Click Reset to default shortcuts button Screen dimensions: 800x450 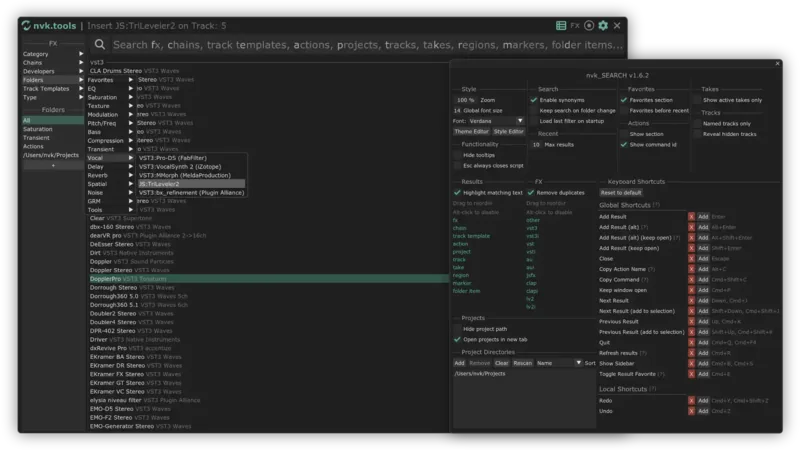tap(621, 193)
